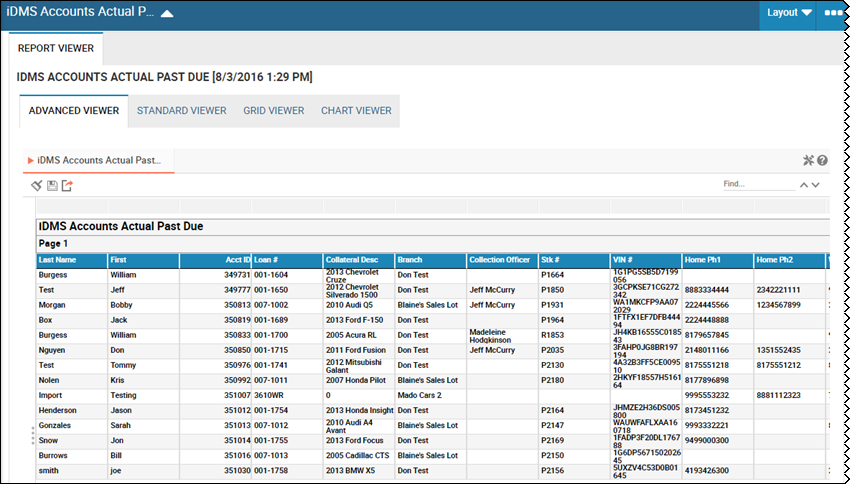Jump to next find result with down chevron
Screen dimensions: 850x484
(815, 185)
